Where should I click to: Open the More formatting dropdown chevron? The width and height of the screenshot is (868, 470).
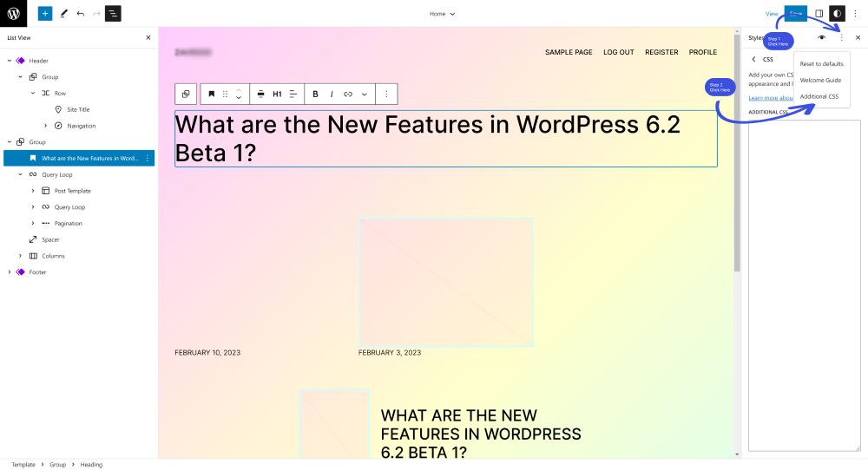point(365,94)
